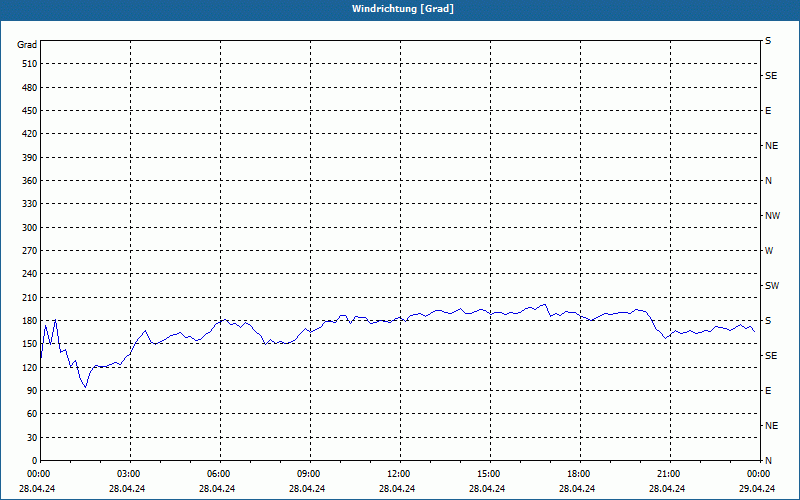The height and width of the screenshot is (500, 800).
Task: Select the 480 axis value
Action: (x=30, y=88)
